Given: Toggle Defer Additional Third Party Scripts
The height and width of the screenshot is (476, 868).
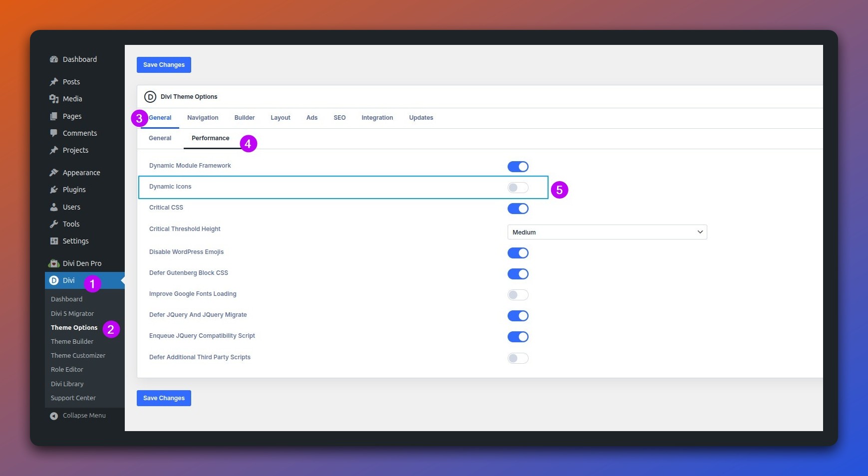Looking at the screenshot, I should [x=518, y=358].
